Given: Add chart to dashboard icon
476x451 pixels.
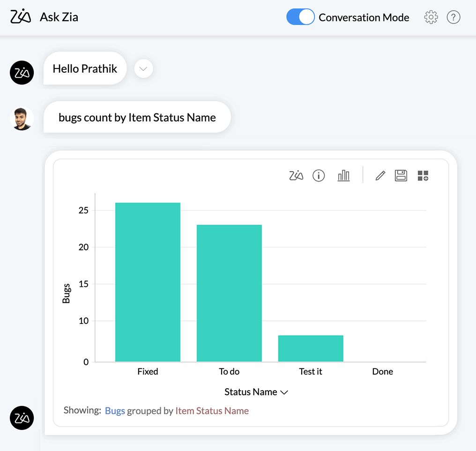Looking at the screenshot, I should click(x=423, y=176).
